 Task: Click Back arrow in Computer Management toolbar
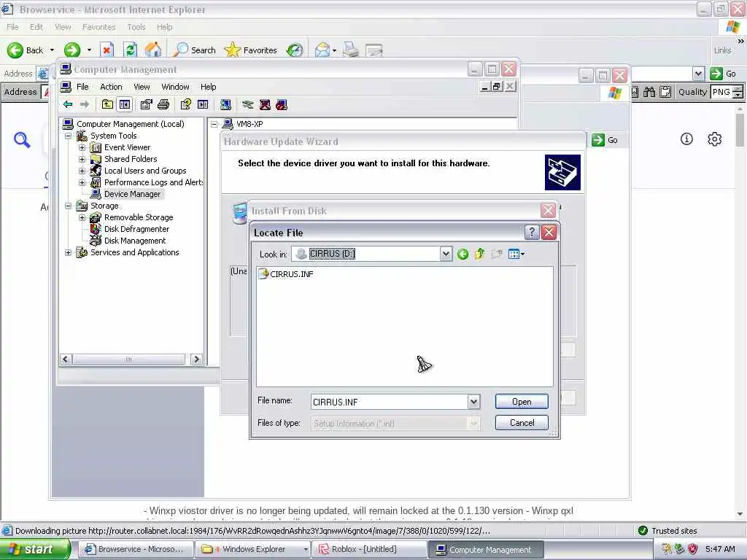pos(68,105)
